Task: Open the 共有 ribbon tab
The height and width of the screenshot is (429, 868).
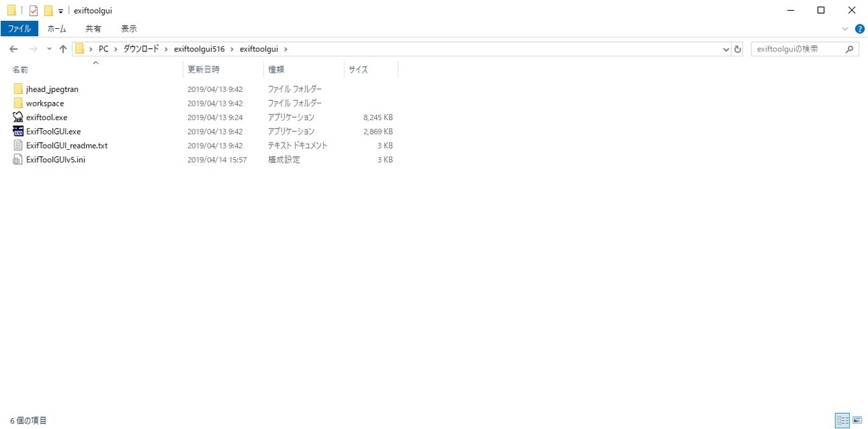Action: (93, 29)
